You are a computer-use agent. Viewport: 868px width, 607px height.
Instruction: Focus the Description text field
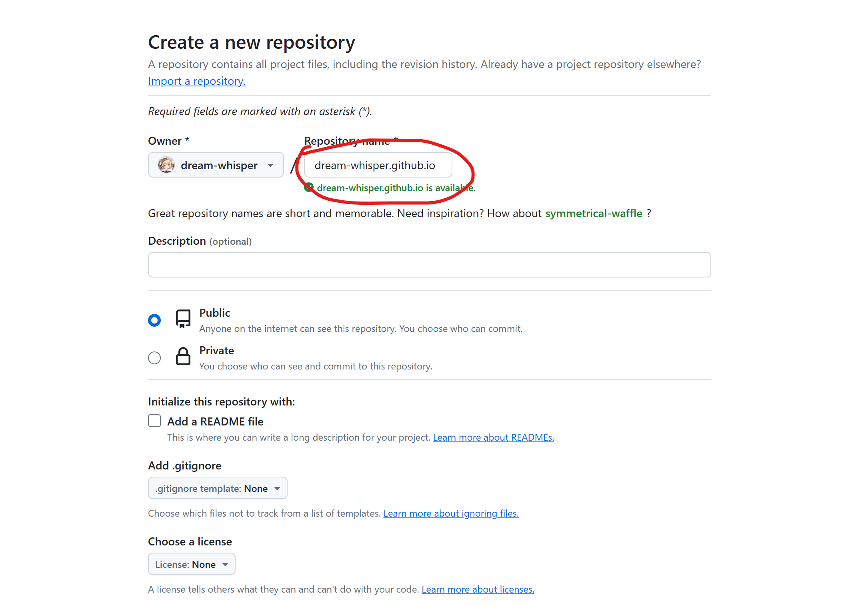point(429,265)
